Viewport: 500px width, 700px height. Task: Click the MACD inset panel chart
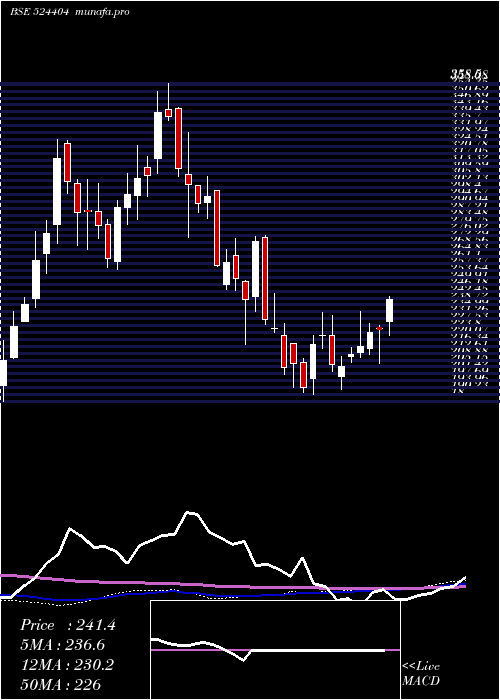click(x=275, y=650)
